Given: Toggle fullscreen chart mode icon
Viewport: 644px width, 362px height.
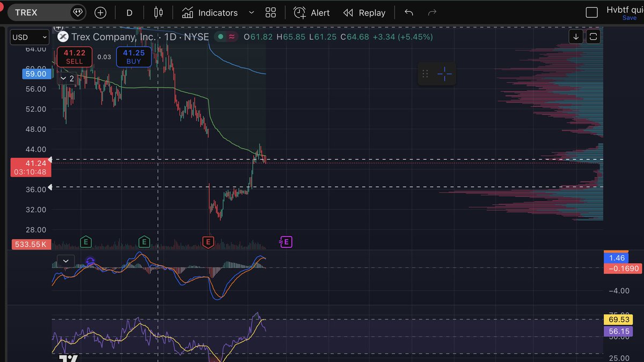Looking at the screenshot, I should (593, 37).
